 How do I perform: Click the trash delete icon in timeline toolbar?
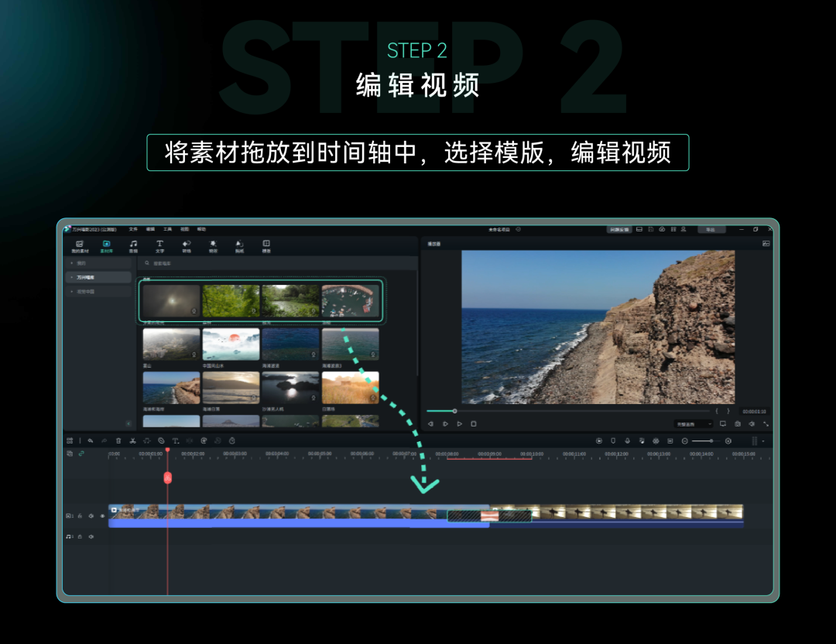tap(118, 440)
